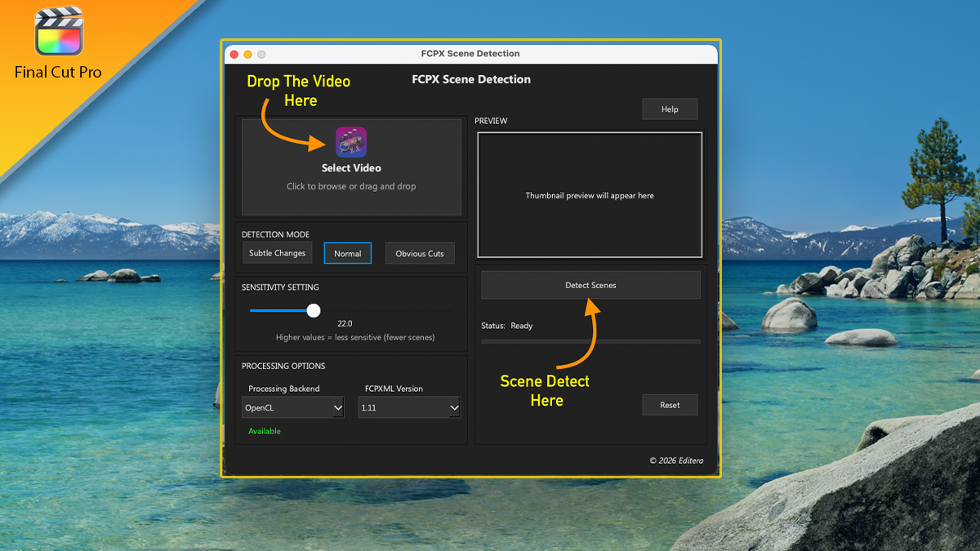Open the FCPXML Version selector
Image resolution: width=980 pixels, height=551 pixels.
pos(409,407)
